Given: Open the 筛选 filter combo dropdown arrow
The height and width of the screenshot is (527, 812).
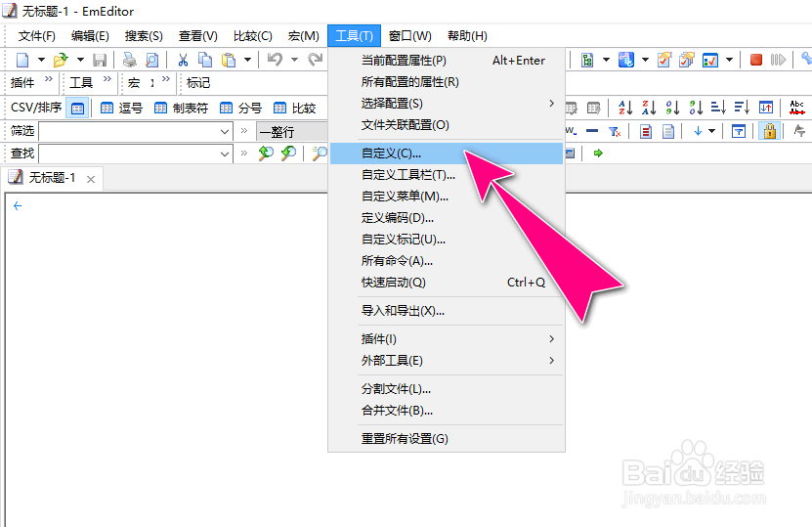Looking at the screenshot, I should (x=225, y=132).
